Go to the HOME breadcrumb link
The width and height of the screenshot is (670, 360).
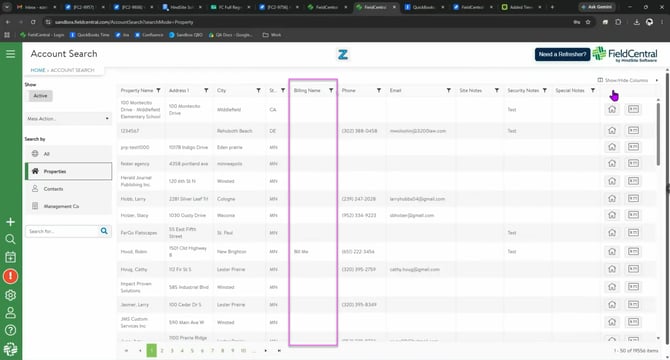(38, 70)
